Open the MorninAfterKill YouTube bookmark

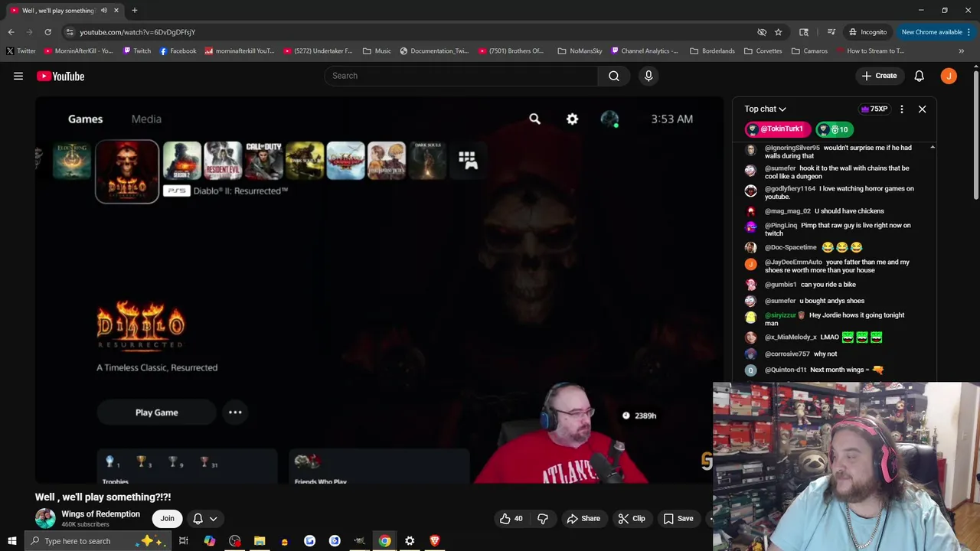pyautogui.click(x=79, y=51)
